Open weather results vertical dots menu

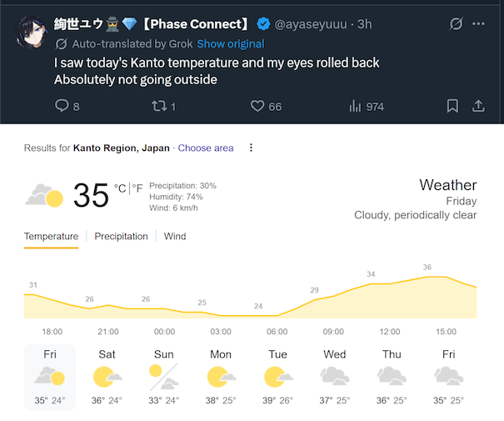pyautogui.click(x=251, y=148)
